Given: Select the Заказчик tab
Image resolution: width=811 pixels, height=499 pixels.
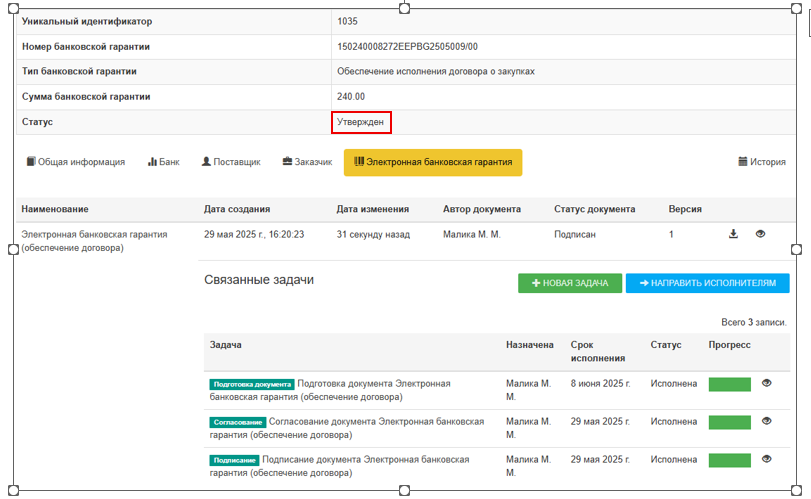Looking at the screenshot, I should click(x=307, y=162).
